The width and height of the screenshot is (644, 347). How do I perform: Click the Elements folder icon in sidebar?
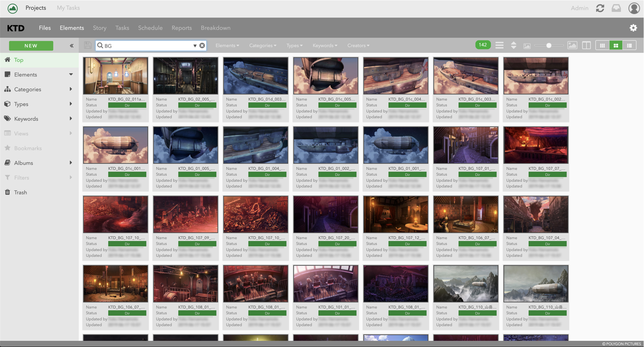coord(8,74)
